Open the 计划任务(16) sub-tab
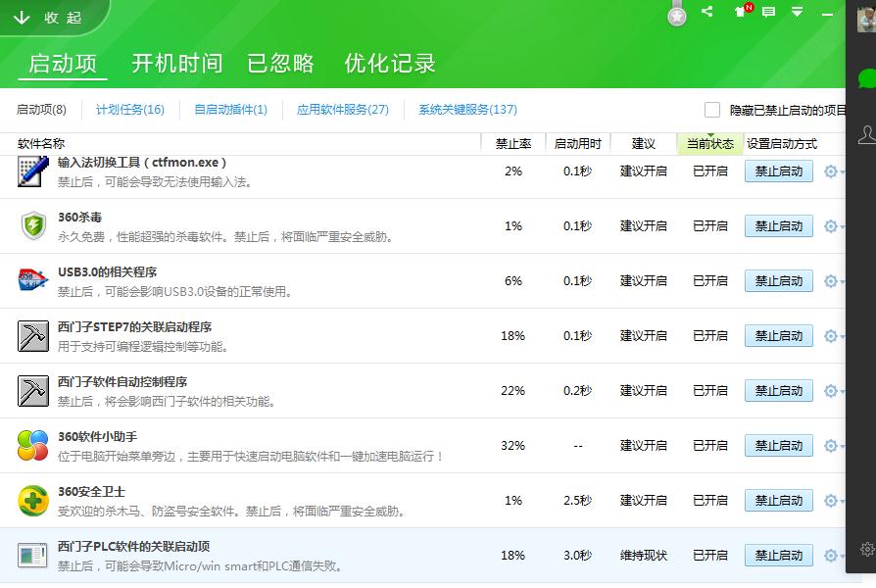The height and width of the screenshot is (588, 876). coord(130,110)
